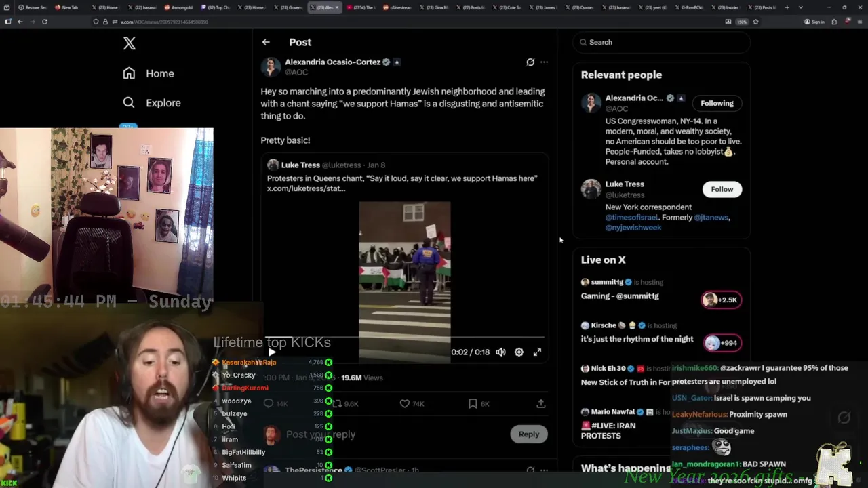The height and width of the screenshot is (488, 868).
Task: Click the workspace icon left of back arrow
Action: pyautogui.click(x=7, y=22)
